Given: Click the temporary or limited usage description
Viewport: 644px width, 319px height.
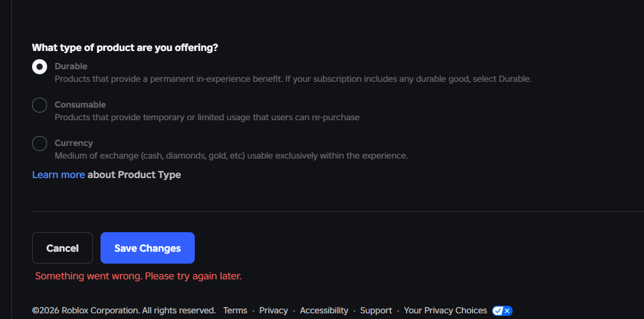Looking at the screenshot, I should [x=207, y=118].
